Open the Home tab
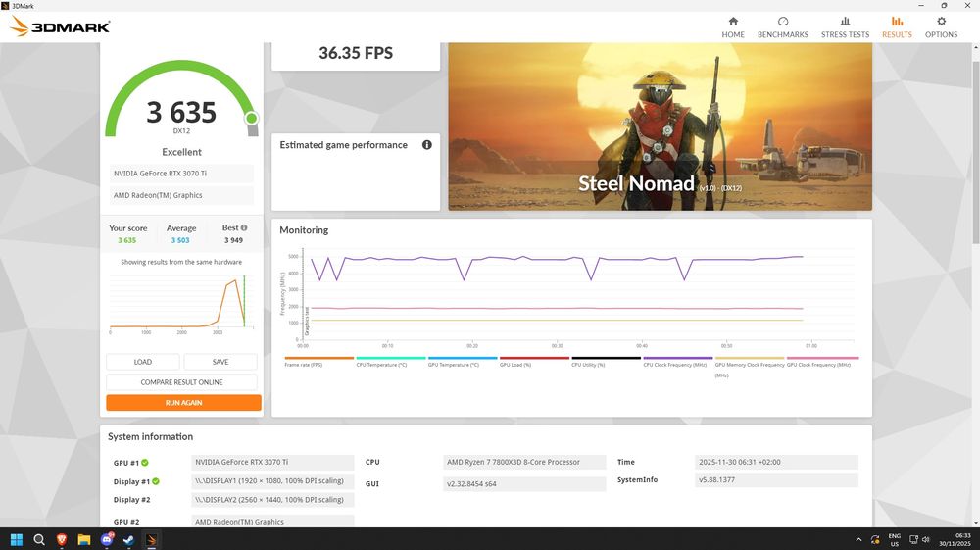Screen dimensions: 980x550 coord(732,27)
